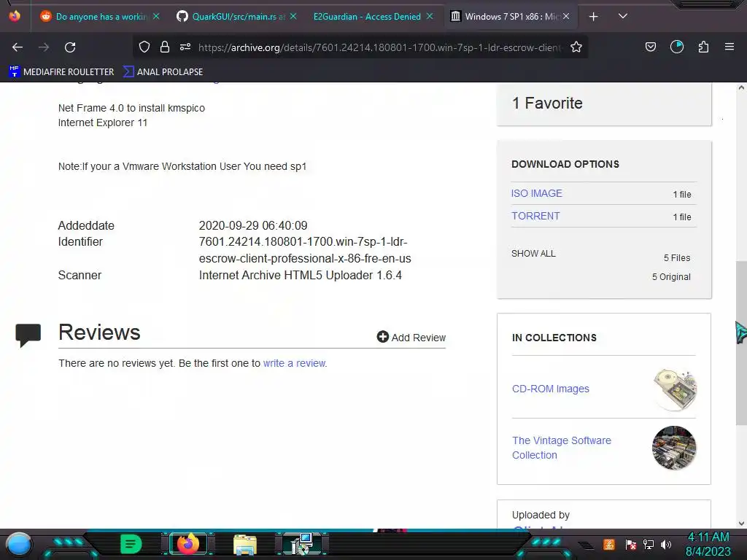This screenshot has height=560, width=747.
Task: Click the Add Review button
Action: coord(411,337)
